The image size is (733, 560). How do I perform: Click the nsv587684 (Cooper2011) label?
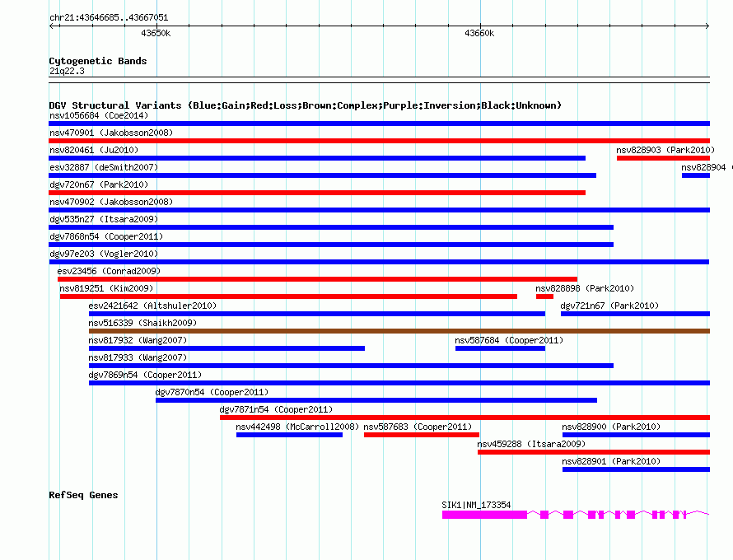click(x=509, y=340)
